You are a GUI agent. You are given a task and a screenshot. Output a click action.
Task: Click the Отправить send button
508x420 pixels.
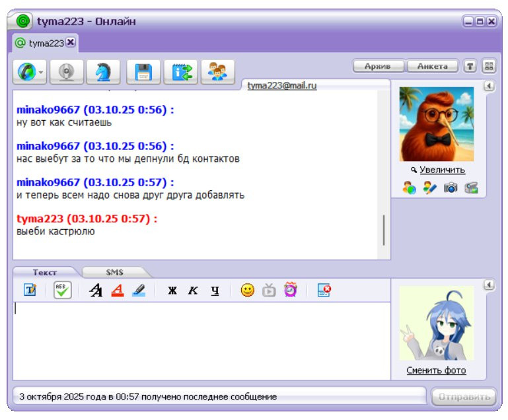click(x=464, y=397)
